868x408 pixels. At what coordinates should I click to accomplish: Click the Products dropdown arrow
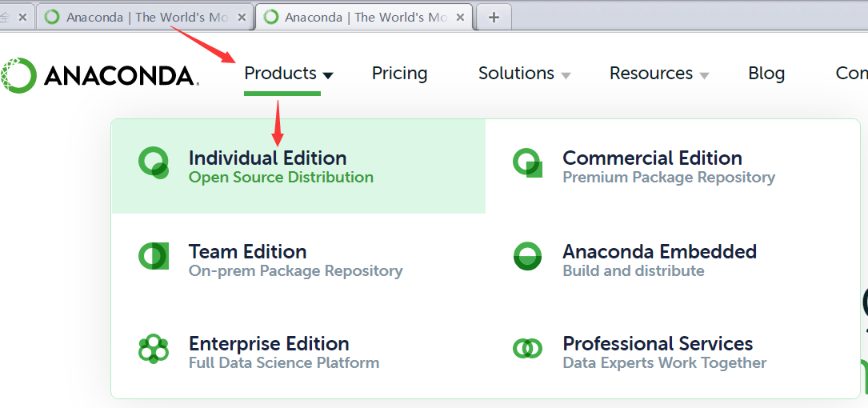pos(328,75)
